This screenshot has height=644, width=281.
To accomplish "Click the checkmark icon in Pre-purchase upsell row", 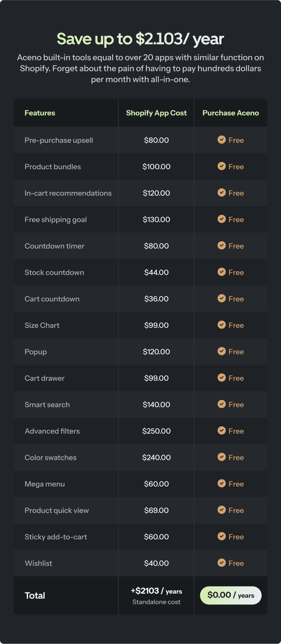I will coord(222,140).
